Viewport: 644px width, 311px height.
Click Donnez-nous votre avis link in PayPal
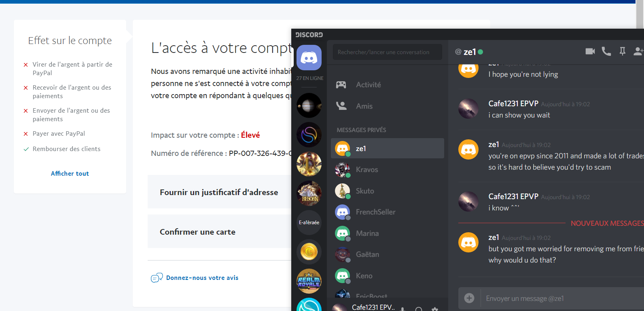click(202, 278)
